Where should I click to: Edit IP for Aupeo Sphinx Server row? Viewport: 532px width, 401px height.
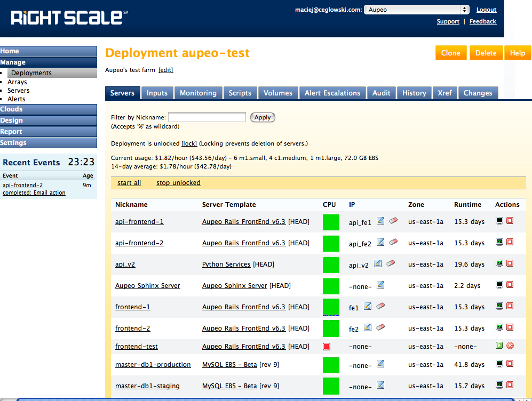pos(380,285)
